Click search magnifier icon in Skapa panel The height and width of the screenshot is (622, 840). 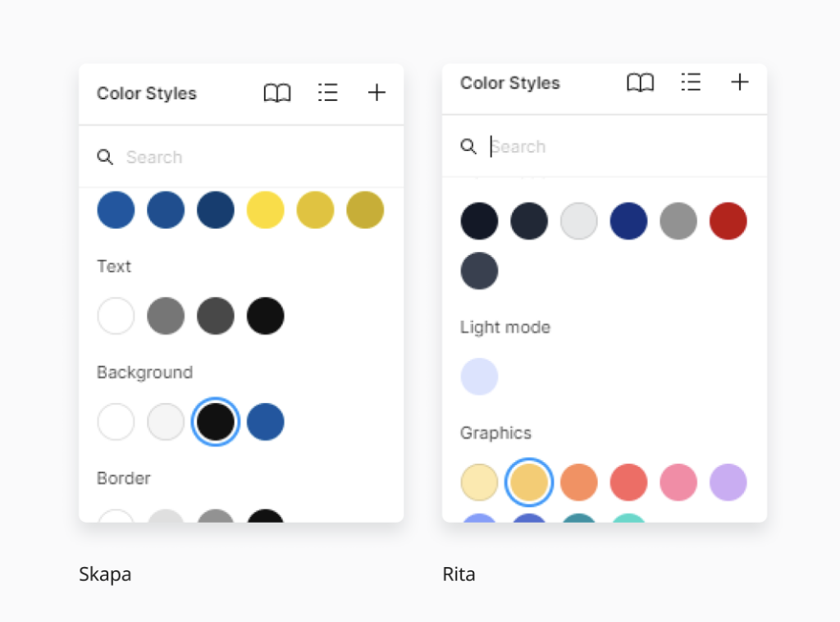pos(105,157)
